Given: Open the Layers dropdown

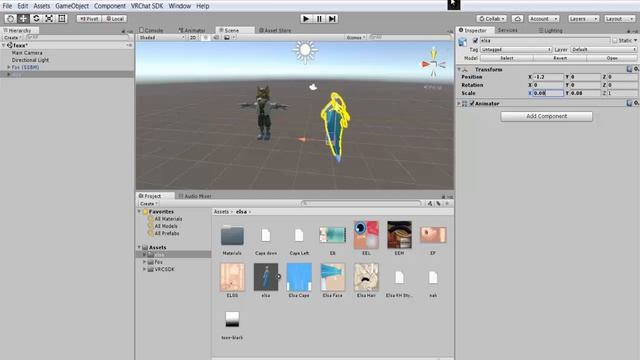Looking at the screenshot, I should tap(583, 19).
